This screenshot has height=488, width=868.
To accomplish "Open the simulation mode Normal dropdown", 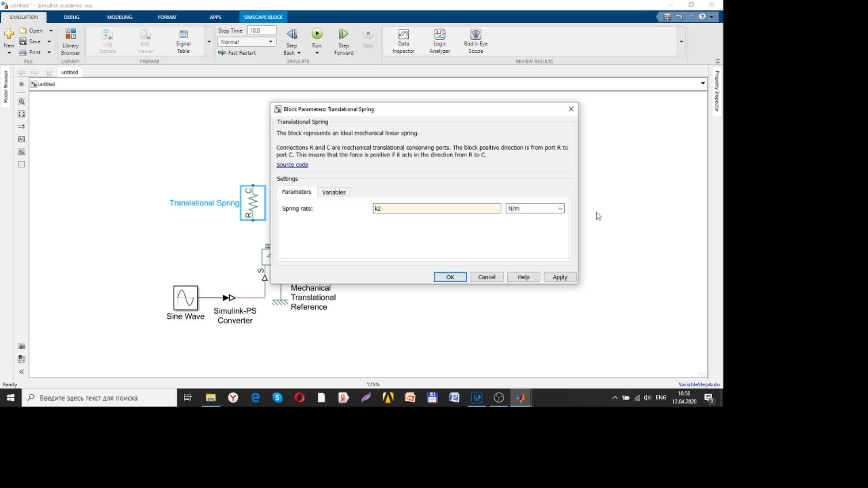I will 247,42.
